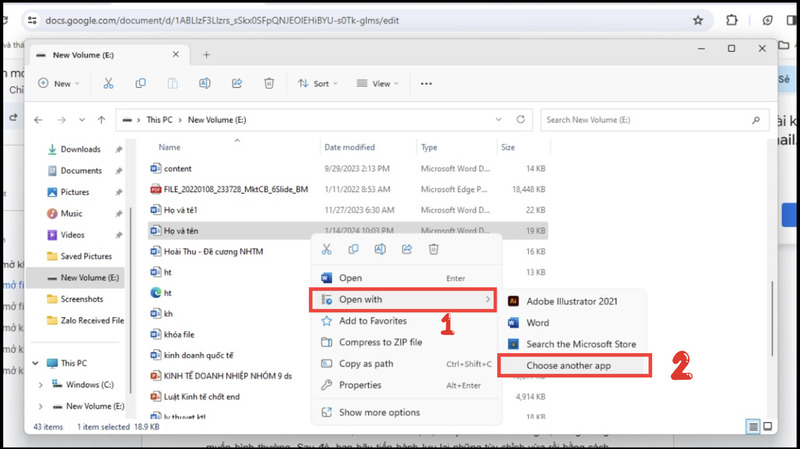
Task: Sort by Type column header
Action: coord(429,147)
